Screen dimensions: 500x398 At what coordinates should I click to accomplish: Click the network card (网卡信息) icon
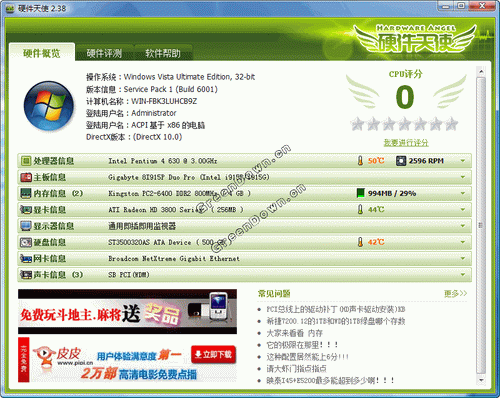click(26, 258)
